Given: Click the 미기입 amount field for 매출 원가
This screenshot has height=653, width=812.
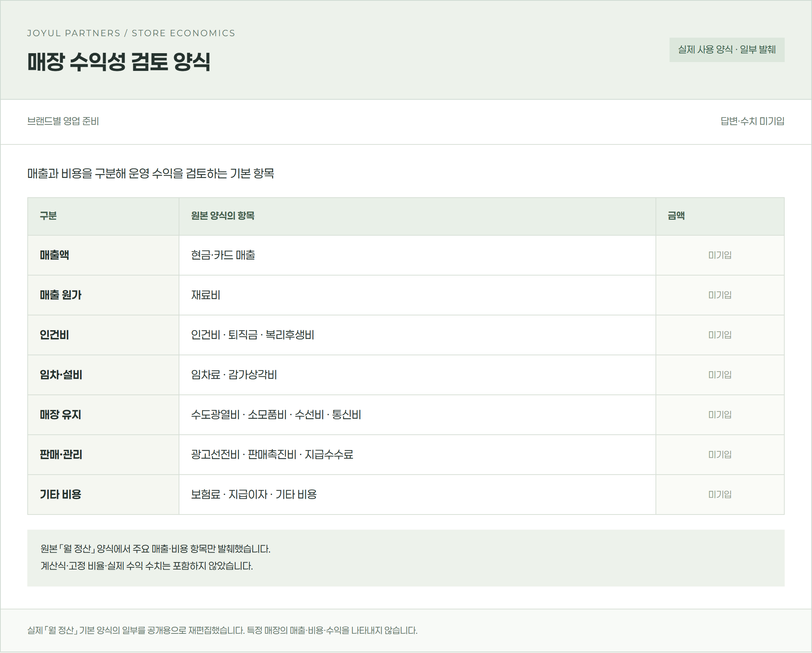Looking at the screenshot, I should 720,295.
